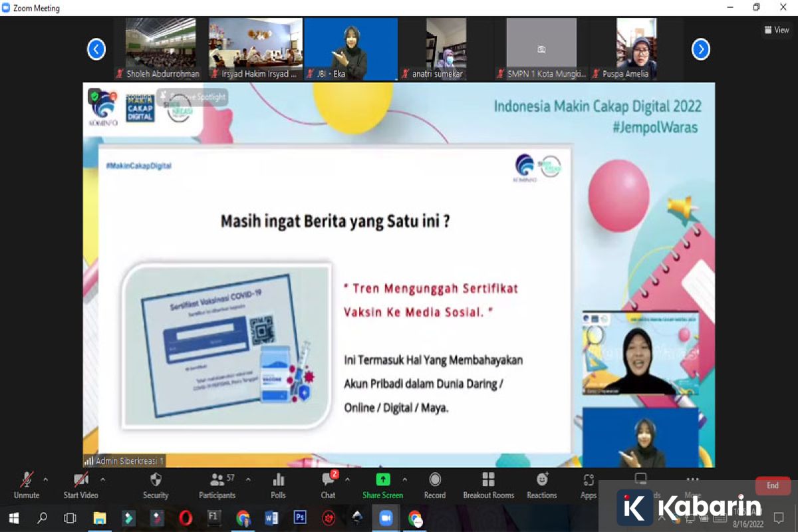798x532 pixels.
Task: Open the Apps toolbar item
Action: [x=589, y=485]
